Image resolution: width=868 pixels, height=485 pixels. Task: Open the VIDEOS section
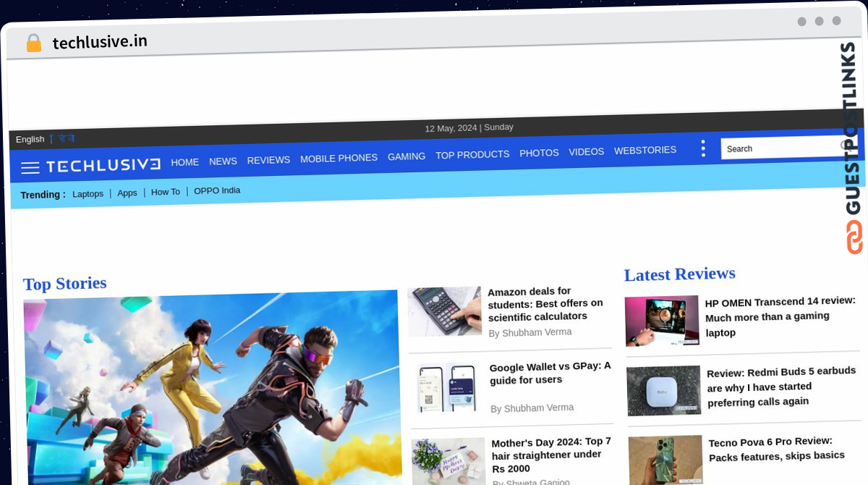pos(586,151)
